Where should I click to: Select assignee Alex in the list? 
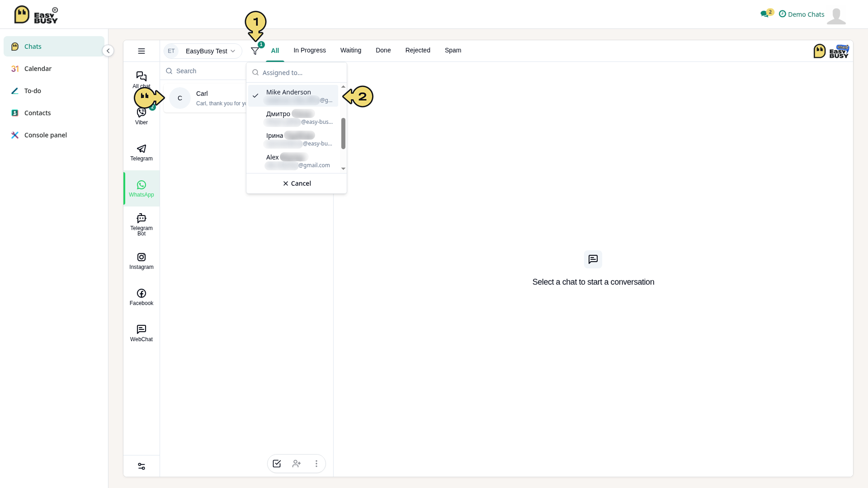(293, 161)
